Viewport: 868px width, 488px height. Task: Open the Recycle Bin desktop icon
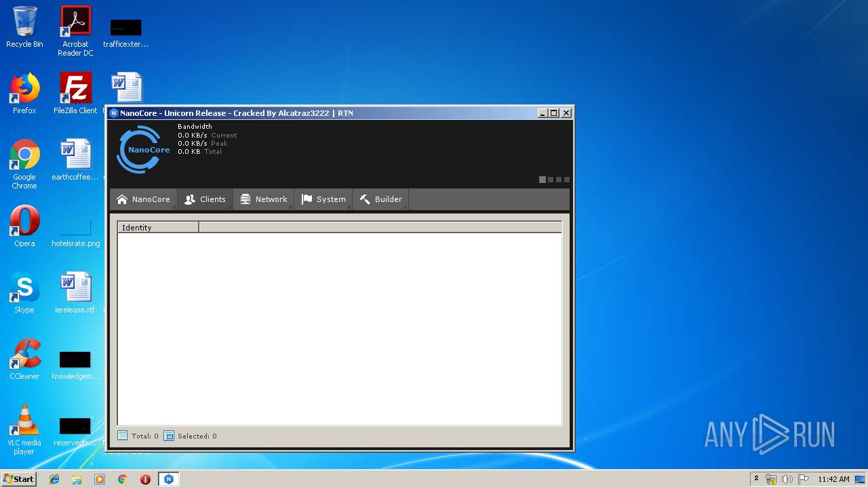24,27
